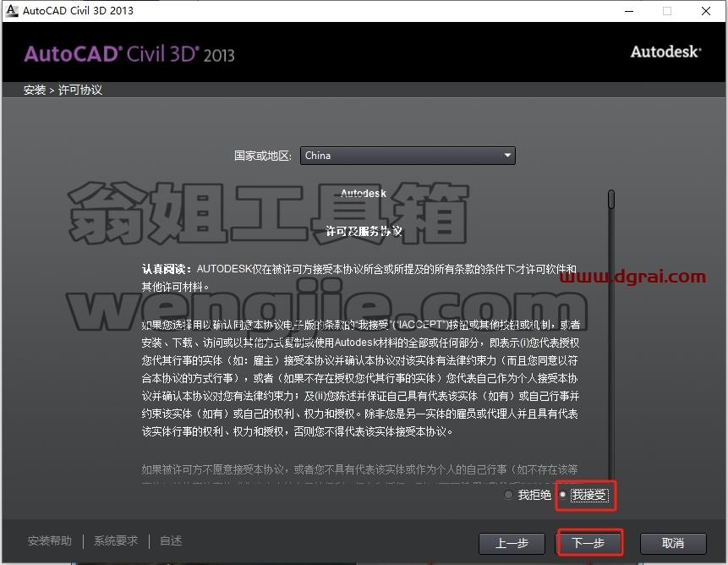Open the 国家或地区 China dropdown
The height and width of the screenshot is (565, 728).
[408, 156]
